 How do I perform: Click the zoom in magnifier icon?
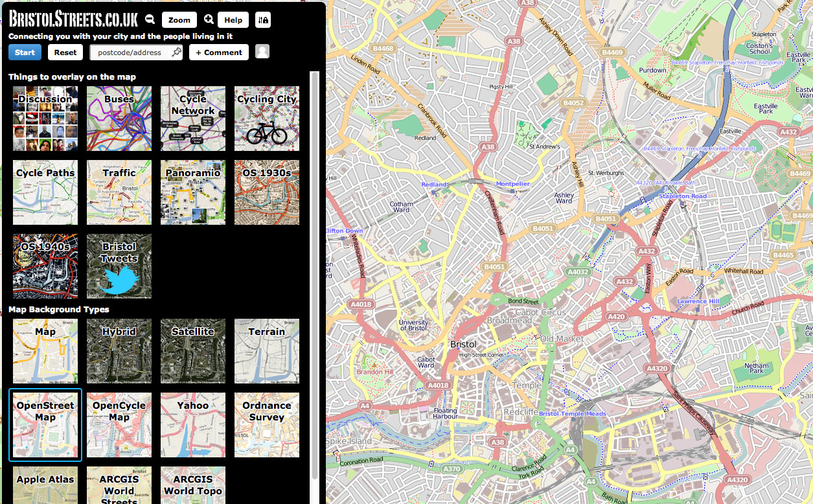[209, 20]
